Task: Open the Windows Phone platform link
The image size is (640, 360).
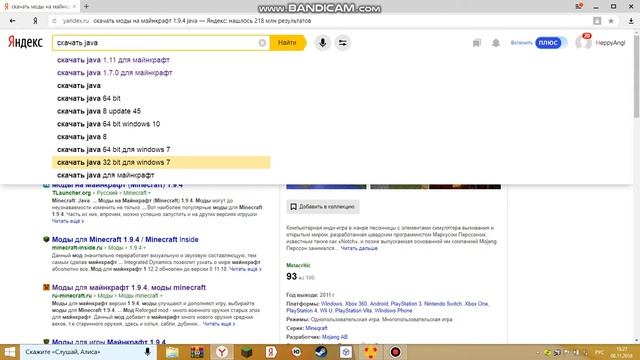Action: (x=393, y=311)
